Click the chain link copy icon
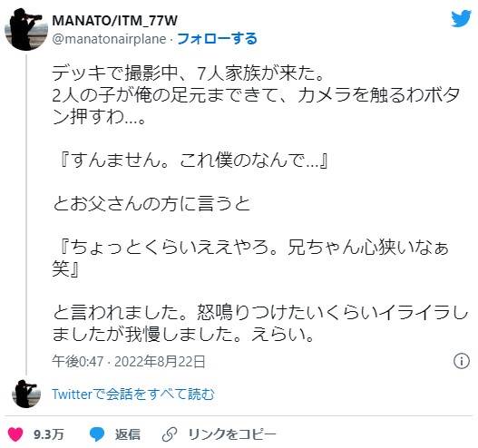 pyautogui.click(x=170, y=434)
